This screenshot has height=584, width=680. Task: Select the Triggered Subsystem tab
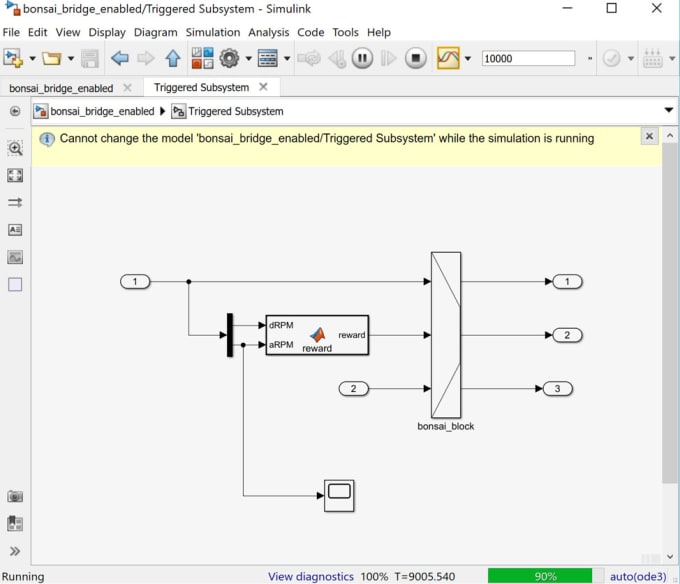tap(201, 87)
